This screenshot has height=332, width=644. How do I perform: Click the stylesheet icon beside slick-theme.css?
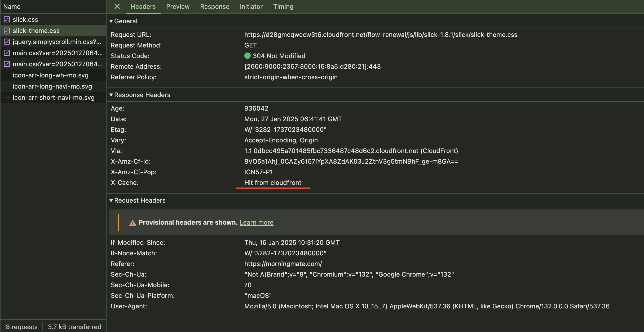coord(7,30)
